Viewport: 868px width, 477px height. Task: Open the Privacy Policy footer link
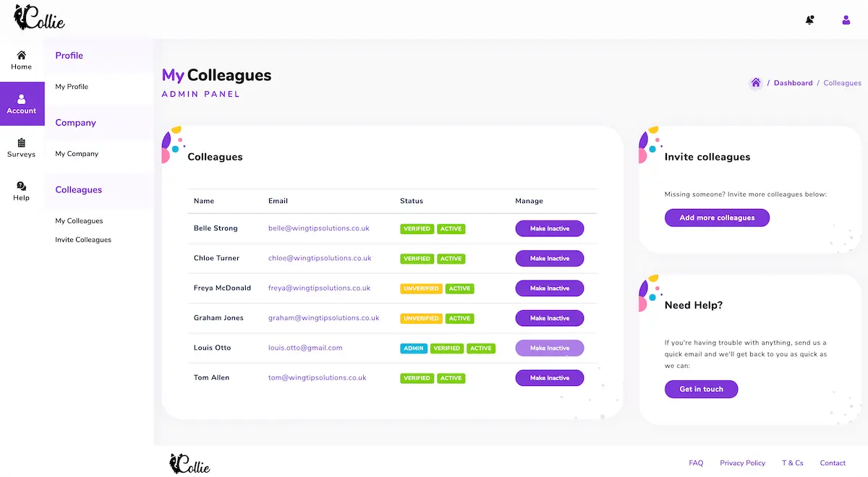[x=742, y=463]
